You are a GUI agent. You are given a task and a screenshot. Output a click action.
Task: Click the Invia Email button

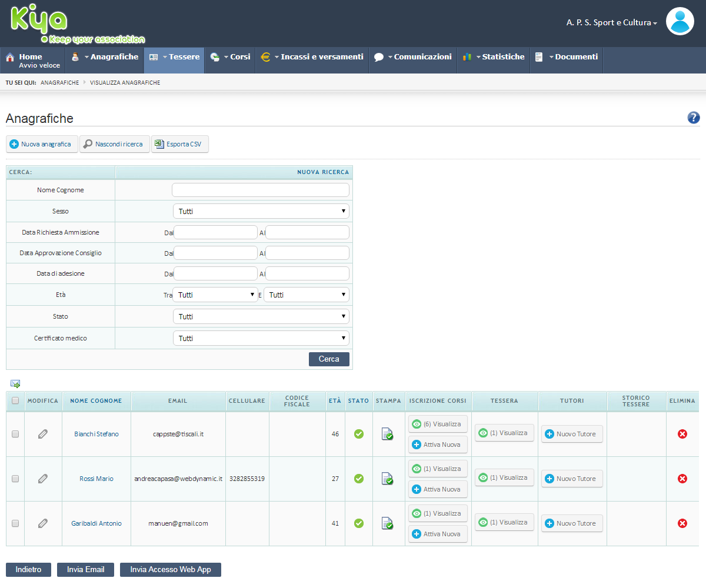86,569
